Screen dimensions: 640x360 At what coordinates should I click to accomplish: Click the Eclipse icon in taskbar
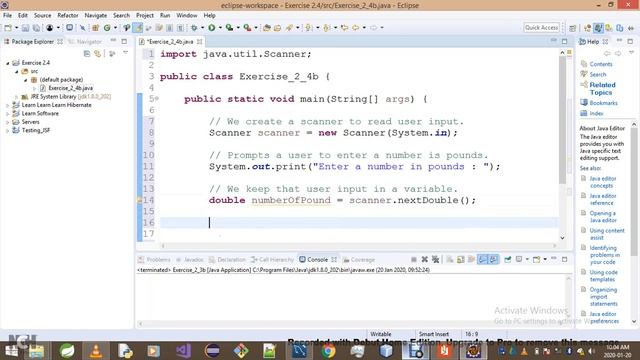coord(212,351)
